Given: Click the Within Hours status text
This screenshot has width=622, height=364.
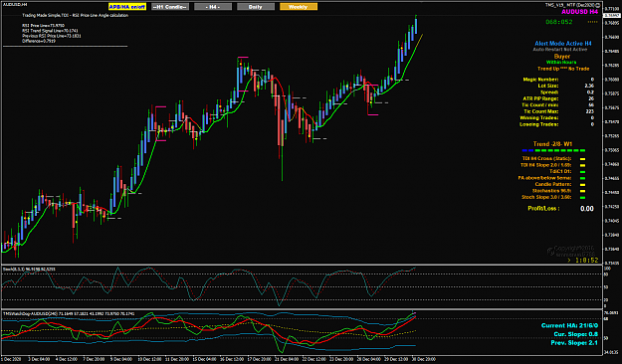Looking at the screenshot, I should tap(561, 63).
